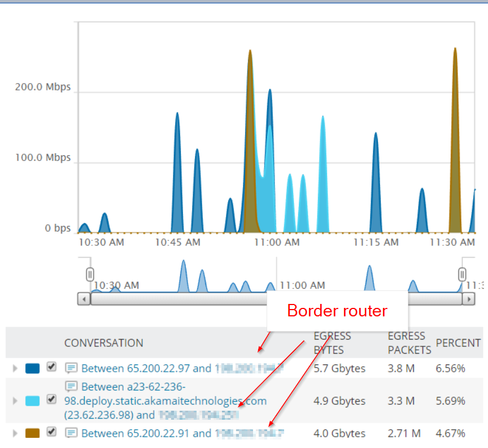
Task: Expand the 65.200.22.97 conversation row
Action: 15,368
